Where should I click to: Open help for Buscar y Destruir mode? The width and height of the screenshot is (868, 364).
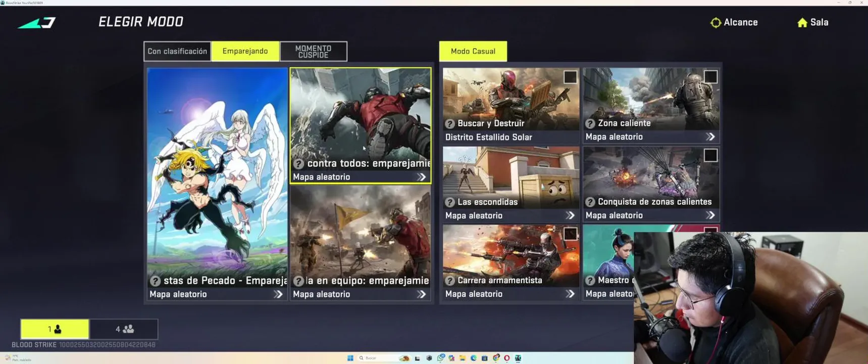(450, 123)
